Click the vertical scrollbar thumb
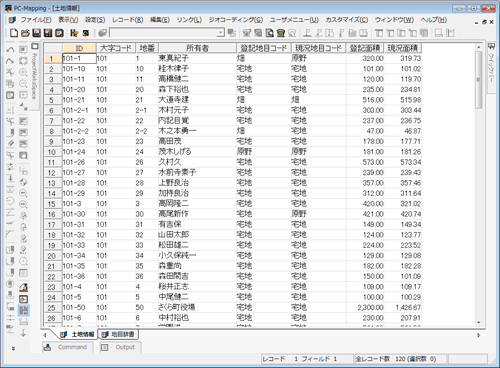500x368 pixels. [x=479, y=80]
